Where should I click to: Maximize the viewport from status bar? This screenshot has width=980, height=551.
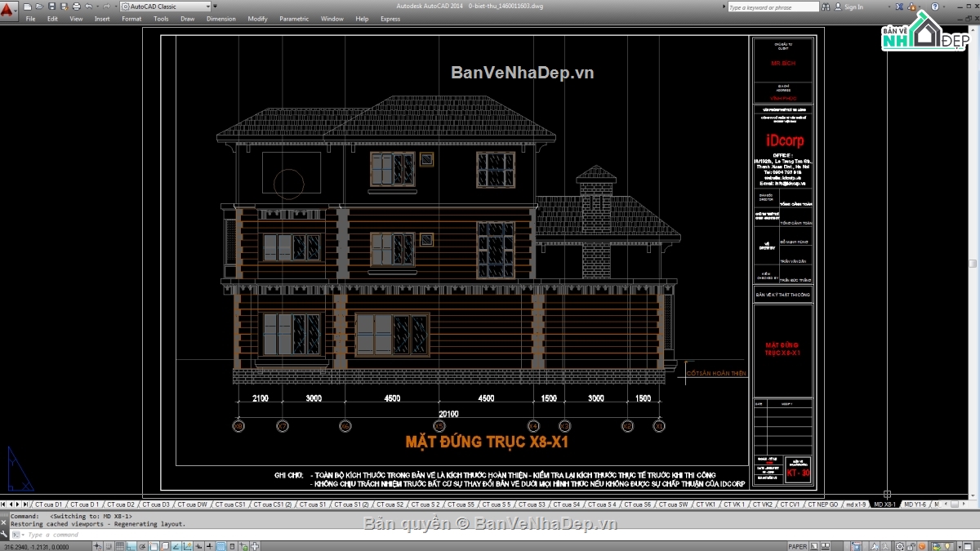[x=857, y=546]
